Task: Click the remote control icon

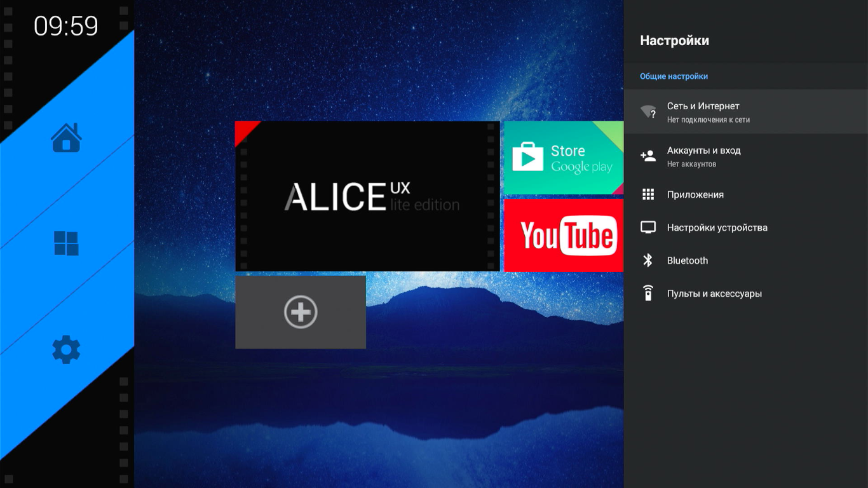Action: (x=648, y=293)
